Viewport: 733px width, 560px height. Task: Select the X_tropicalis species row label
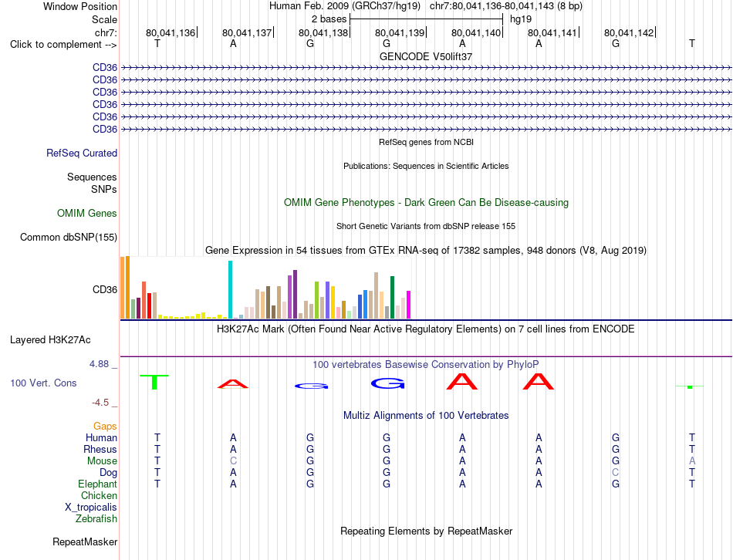click(91, 508)
